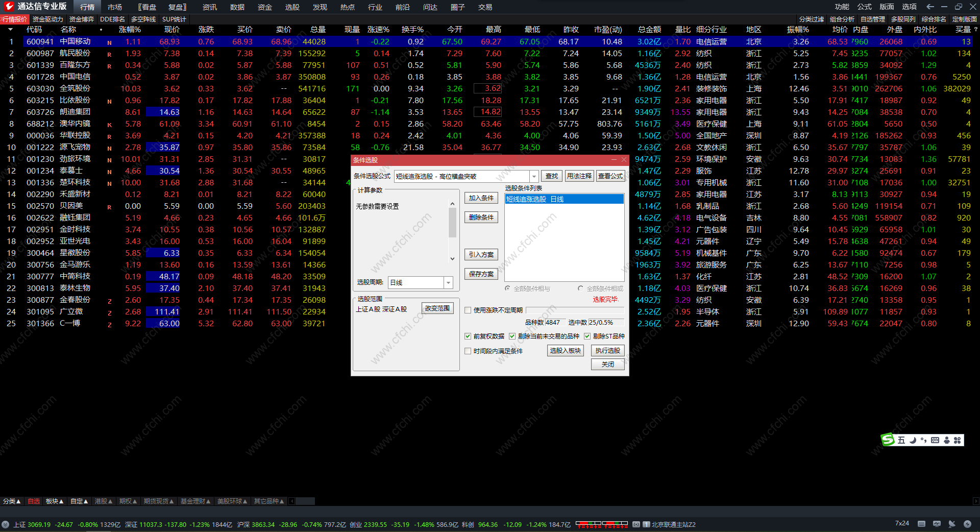Uncheck the 剔除ST品种 checkbox
Screen dimensions: 980x532
point(587,336)
